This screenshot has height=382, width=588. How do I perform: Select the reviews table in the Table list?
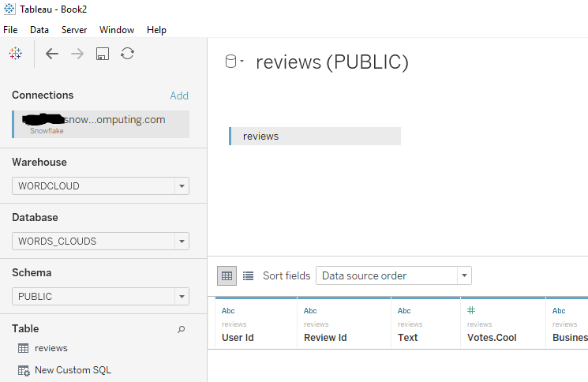[x=51, y=348]
